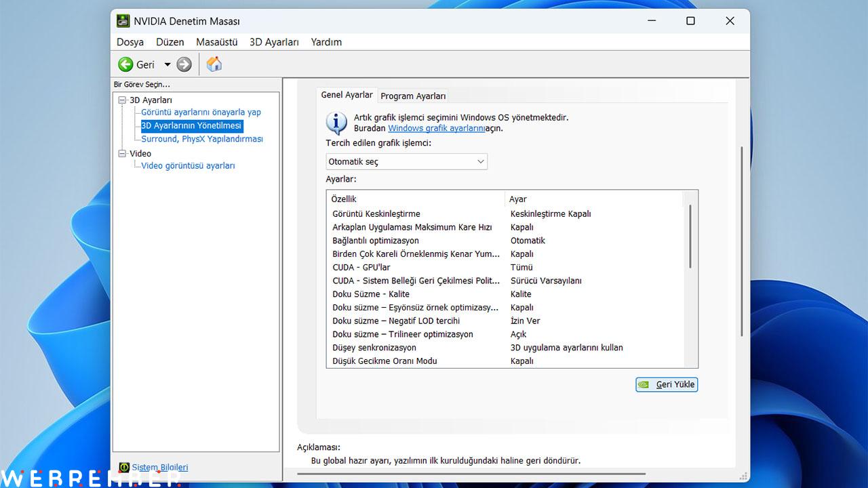The image size is (868, 488).
Task: Select the Doku Süzme - Kalite row
Action: (x=505, y=294)
